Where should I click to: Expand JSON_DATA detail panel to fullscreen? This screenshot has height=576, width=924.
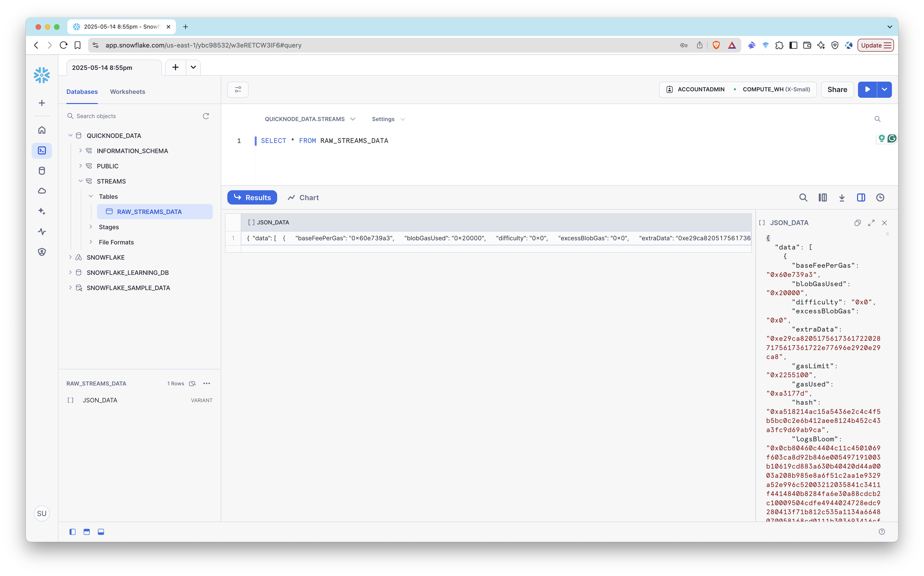(871, 223)
